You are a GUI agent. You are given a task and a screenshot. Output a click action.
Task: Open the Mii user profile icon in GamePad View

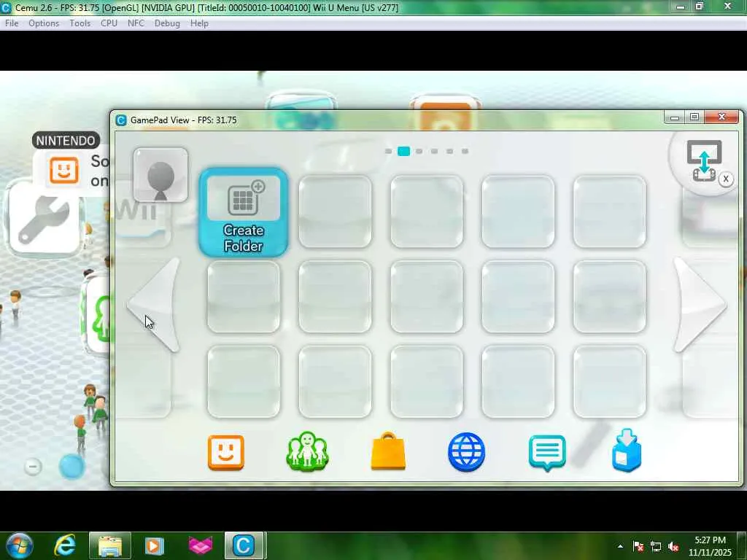(160, 175)
